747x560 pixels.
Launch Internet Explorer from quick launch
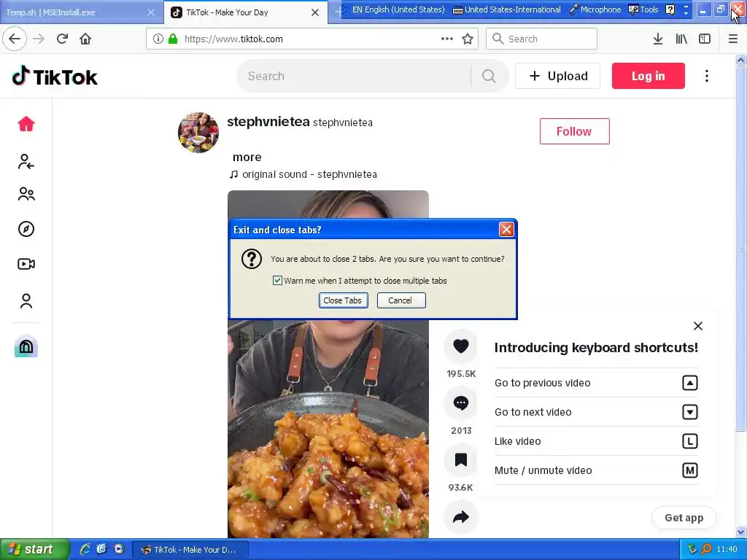[85, 549]
